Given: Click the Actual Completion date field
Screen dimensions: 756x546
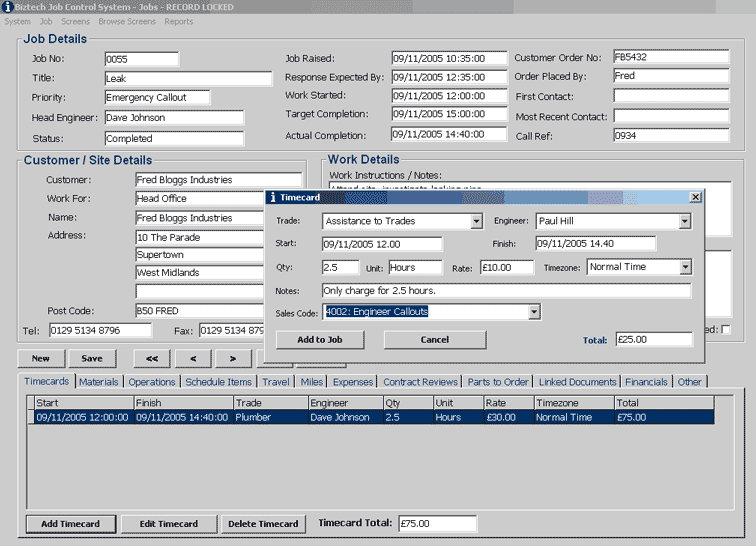Looking at the screenshot, I should tap(449, 134).
